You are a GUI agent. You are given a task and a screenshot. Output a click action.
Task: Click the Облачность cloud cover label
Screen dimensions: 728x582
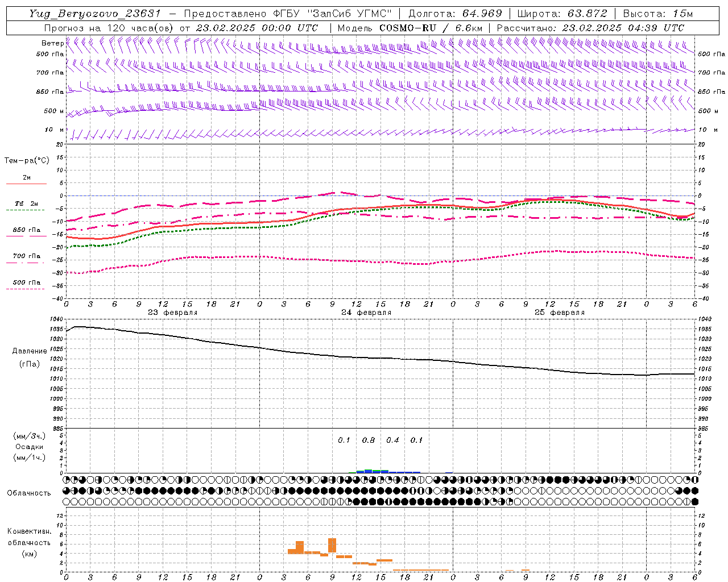coord(29,493)
